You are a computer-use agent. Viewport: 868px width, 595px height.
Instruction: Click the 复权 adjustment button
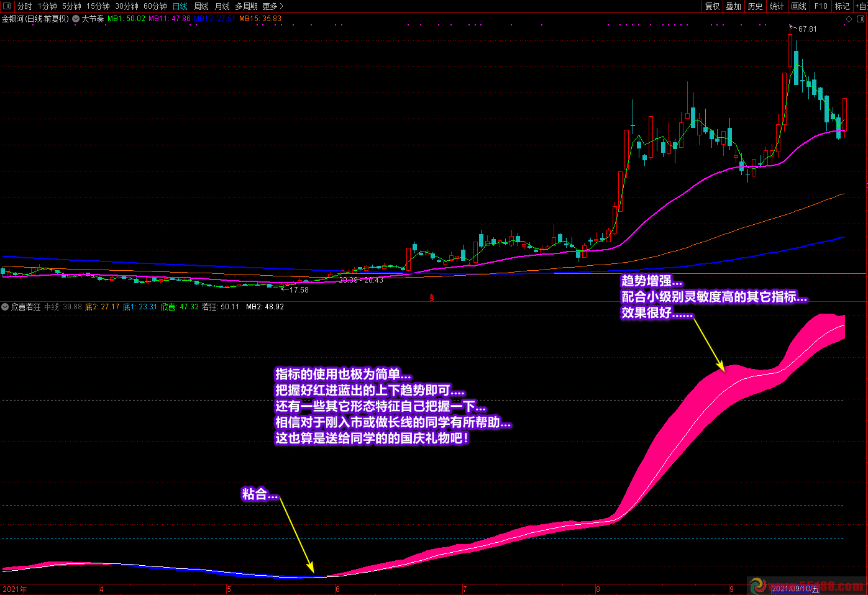click(x=712, y=6)
